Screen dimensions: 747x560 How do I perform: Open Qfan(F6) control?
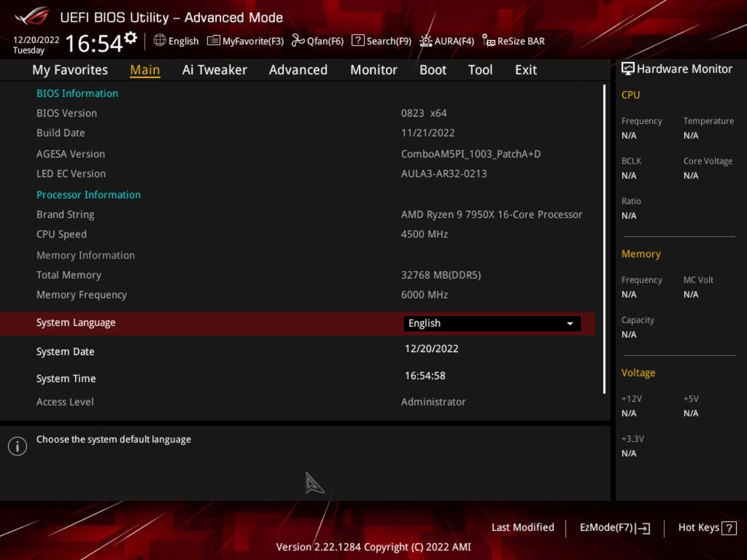[317, 41]
